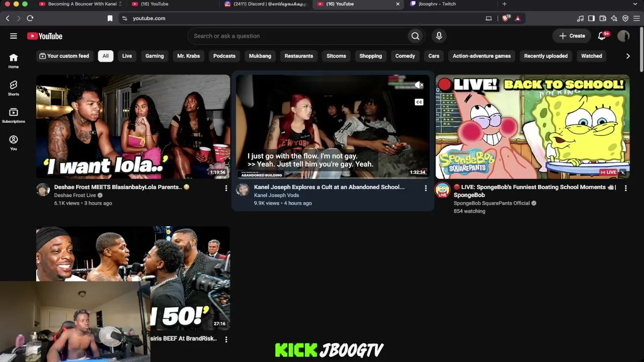Visit SpongeBob SquarePants channel avatar
This screenshot has height=362, width=644.
pos(443,190)
